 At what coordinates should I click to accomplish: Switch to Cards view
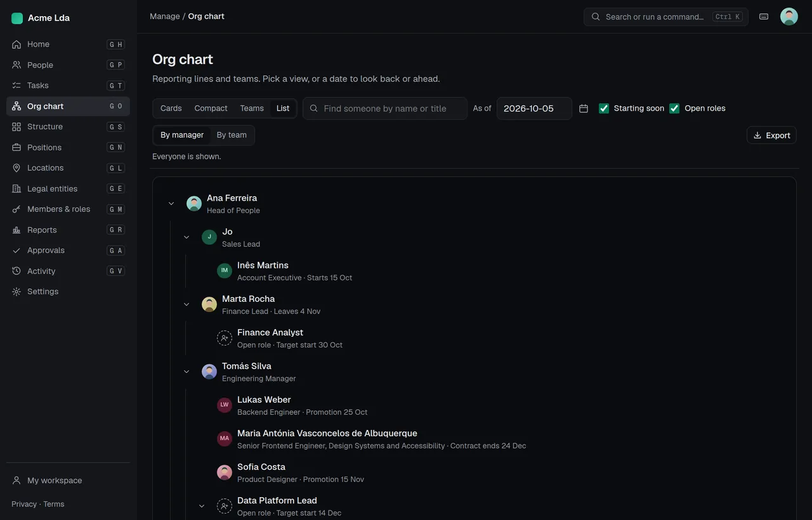tap(171, 108)
